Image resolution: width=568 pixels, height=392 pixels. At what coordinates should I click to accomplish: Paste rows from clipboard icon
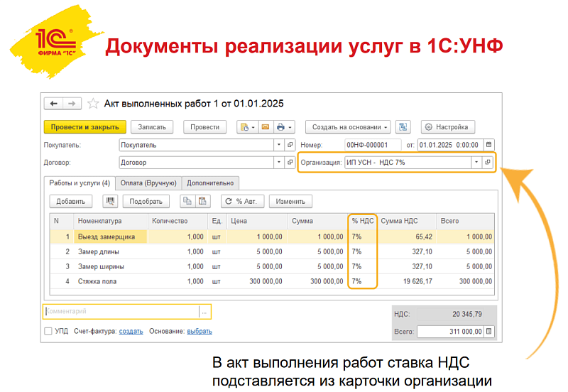click(x=203, y=201)
